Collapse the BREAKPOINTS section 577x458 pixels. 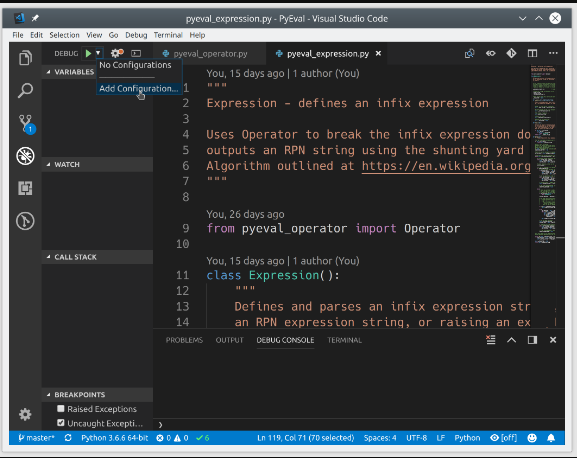[x=98, y=394]
